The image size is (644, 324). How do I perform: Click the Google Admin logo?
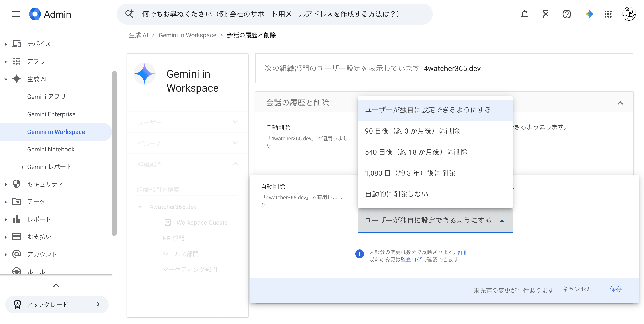(50, 14)
